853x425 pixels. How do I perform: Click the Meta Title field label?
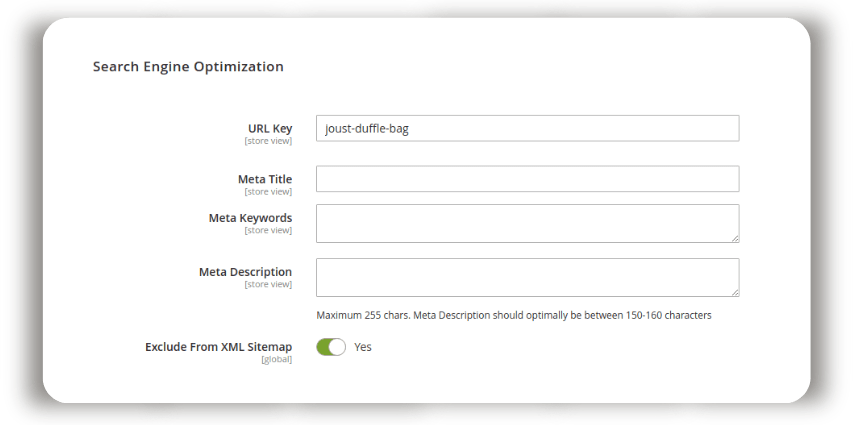[265, 179]
